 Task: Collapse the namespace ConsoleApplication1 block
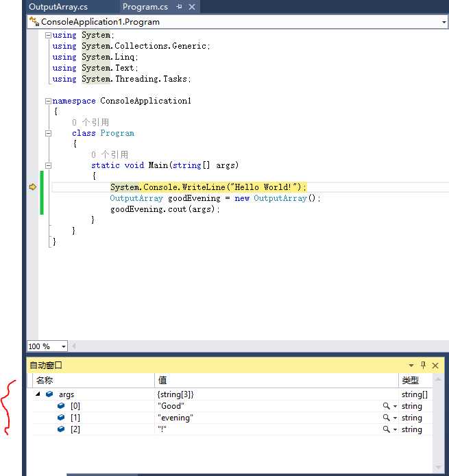(48, 101)
